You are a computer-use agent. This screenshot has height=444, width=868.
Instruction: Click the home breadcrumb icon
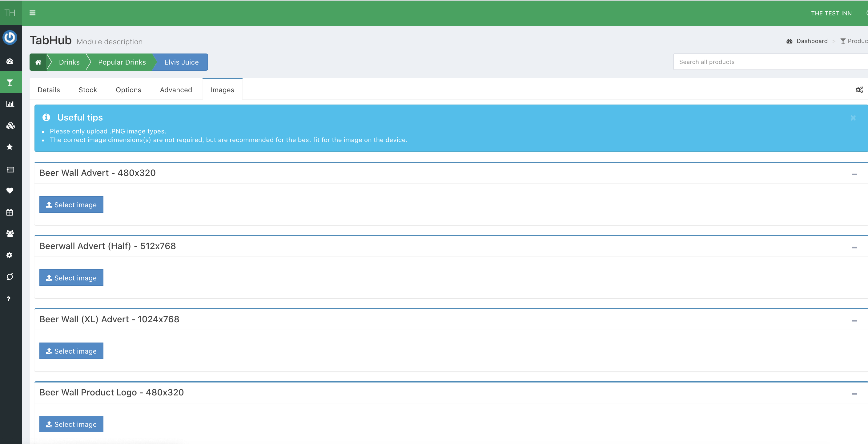(38, 62)
